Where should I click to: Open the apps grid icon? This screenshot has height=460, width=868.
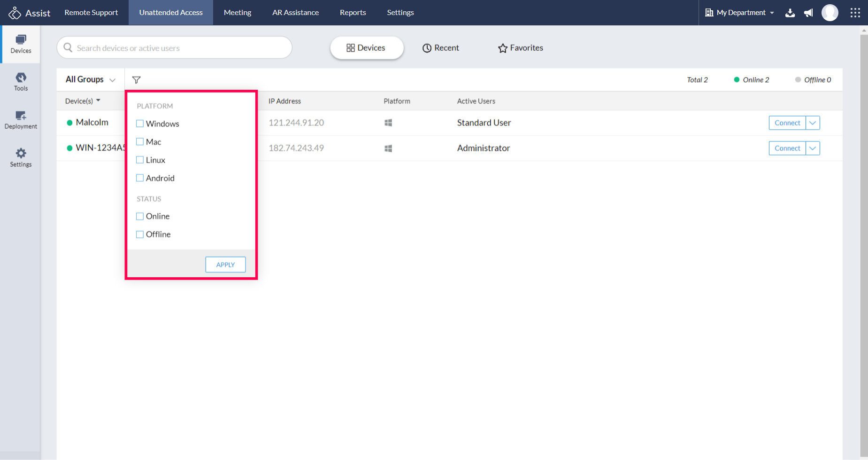[x=855, y=13]
